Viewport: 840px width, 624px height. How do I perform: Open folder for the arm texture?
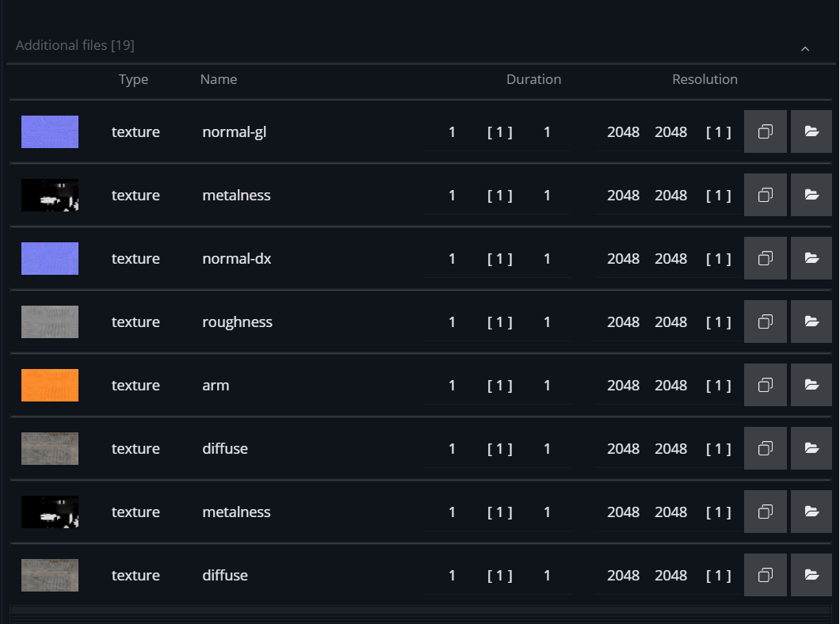[811, 385]
